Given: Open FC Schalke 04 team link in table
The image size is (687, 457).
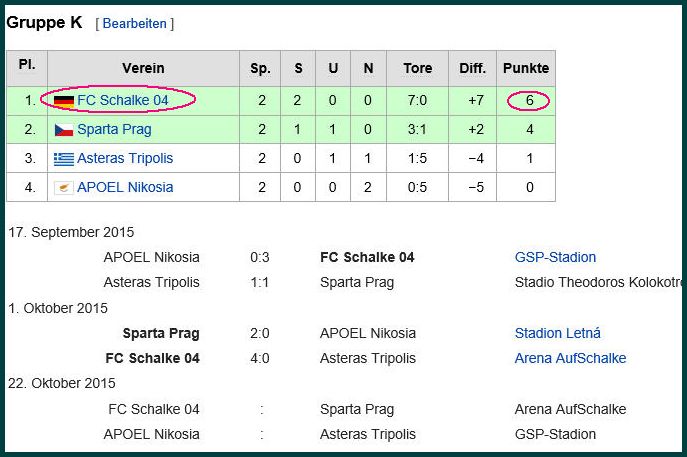Looking at the screenshot, I should point(123,100).
